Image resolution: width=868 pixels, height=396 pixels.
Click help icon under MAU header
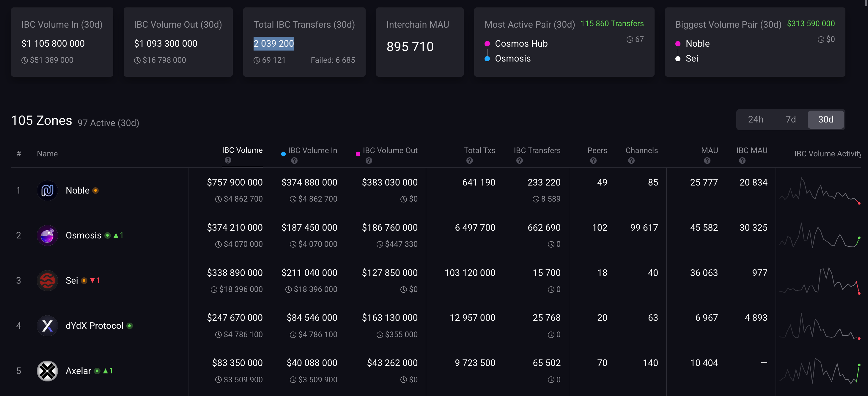[707, 161]
